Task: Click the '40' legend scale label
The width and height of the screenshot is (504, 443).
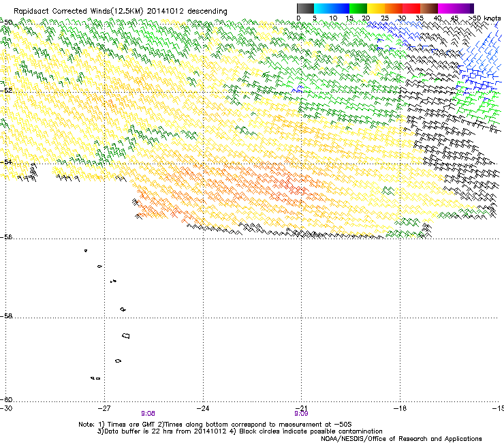Action: (x=437, y=18)
